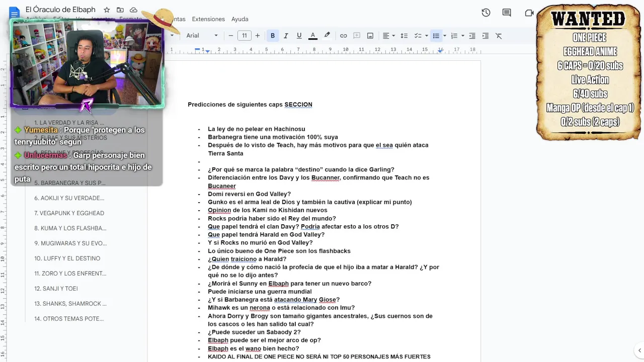Viewport: 644px width, 362px height.
Task: Open the Ayuda menu
Action: click(239, 19)
